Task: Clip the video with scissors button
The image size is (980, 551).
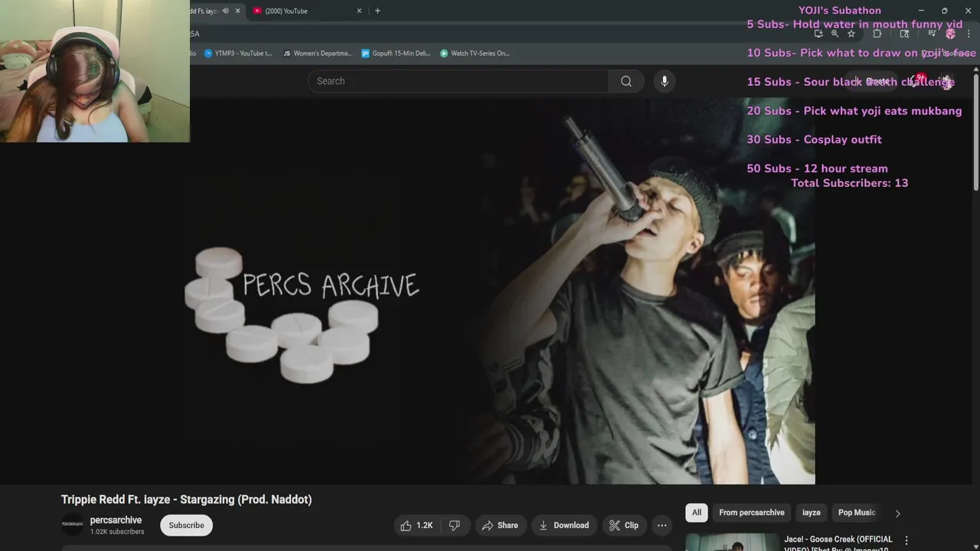Action: point(623,525)
